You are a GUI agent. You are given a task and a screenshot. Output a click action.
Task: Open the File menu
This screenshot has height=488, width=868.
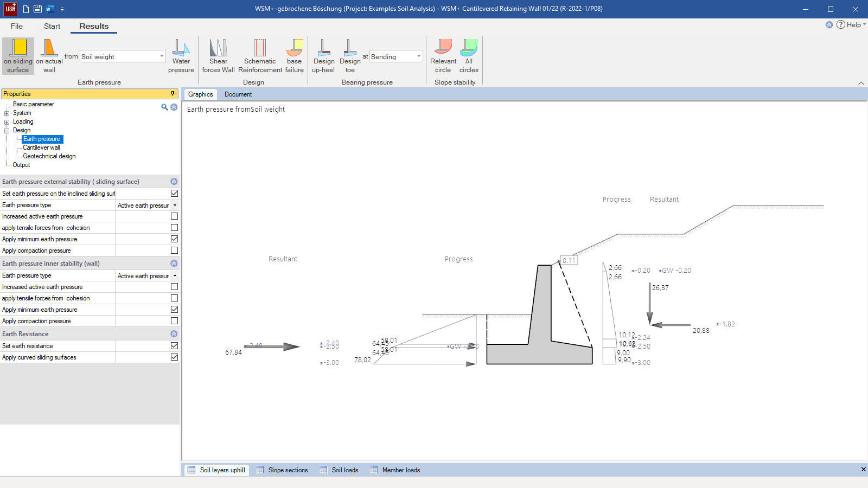coord(17,26)
